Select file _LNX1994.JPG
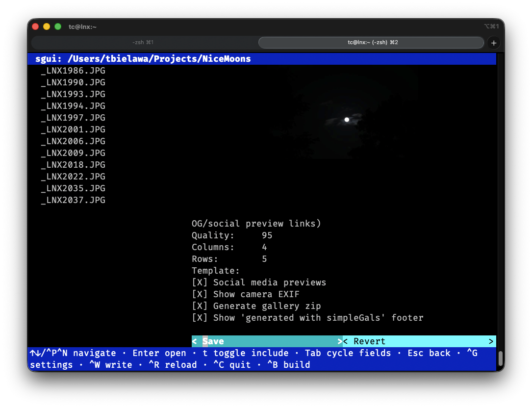 tap(73, 106)
